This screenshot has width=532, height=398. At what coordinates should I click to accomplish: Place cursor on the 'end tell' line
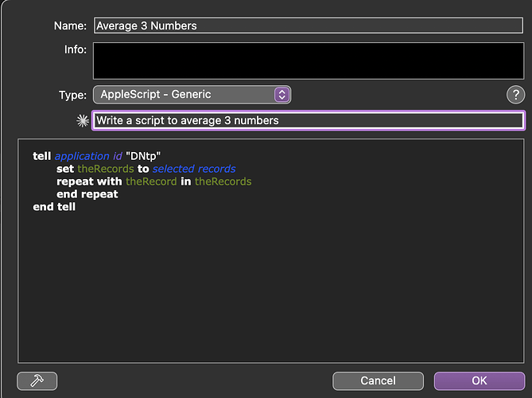coord(54,207)
